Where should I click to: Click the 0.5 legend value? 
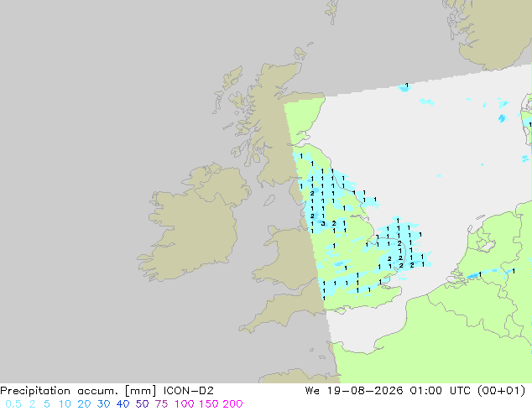(13, 404)
